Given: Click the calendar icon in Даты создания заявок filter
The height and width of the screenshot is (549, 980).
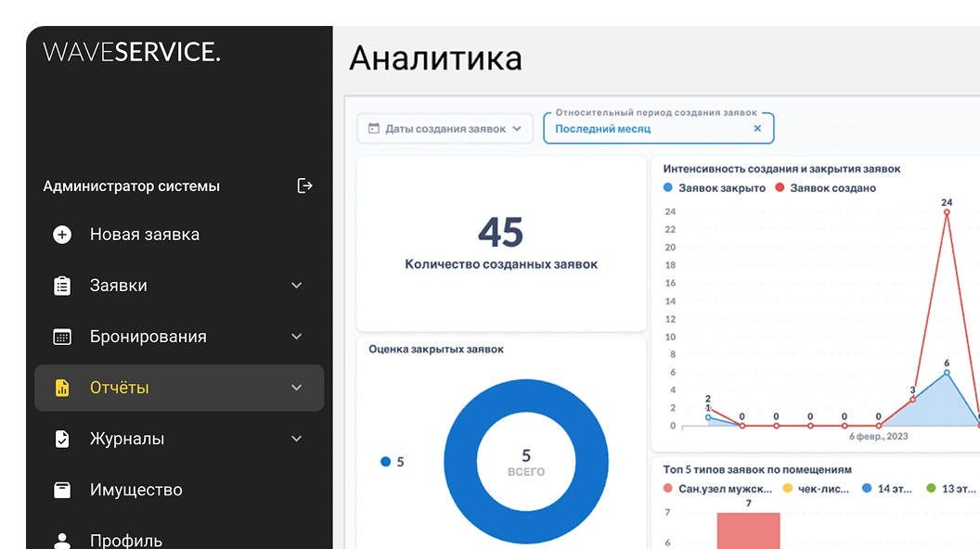Looking at the screenshot, I should point(374,128).
